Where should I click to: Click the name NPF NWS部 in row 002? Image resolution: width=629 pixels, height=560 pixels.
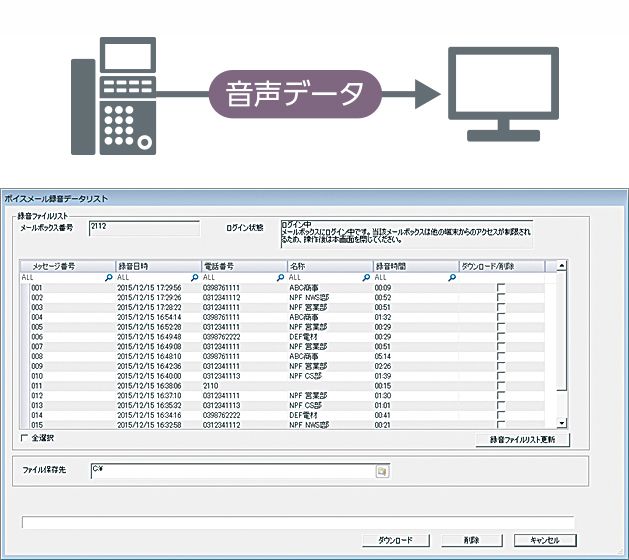309,298
